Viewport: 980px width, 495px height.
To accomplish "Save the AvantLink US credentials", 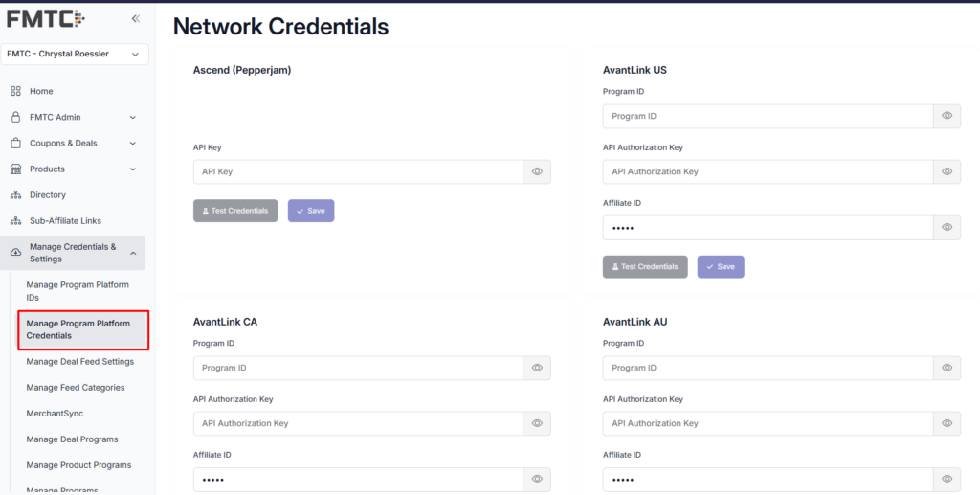I will pyautogui.click(x=721, y=266).
